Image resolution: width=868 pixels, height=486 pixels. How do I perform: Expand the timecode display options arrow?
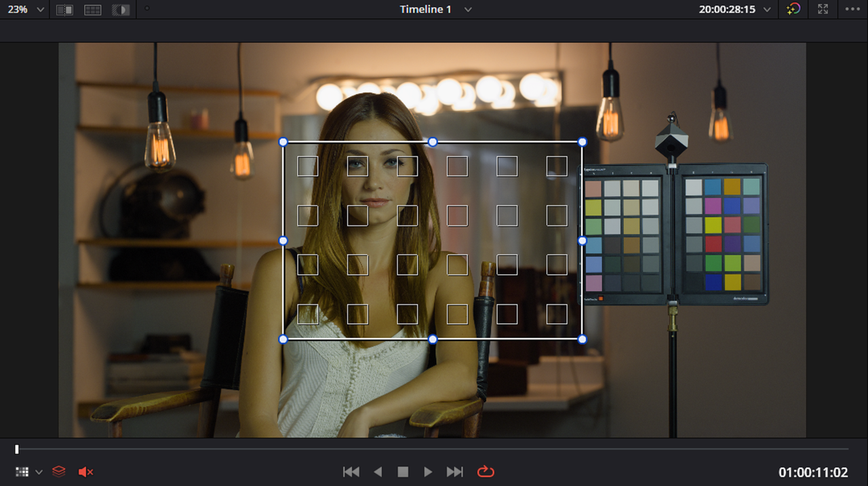[767, 10]
